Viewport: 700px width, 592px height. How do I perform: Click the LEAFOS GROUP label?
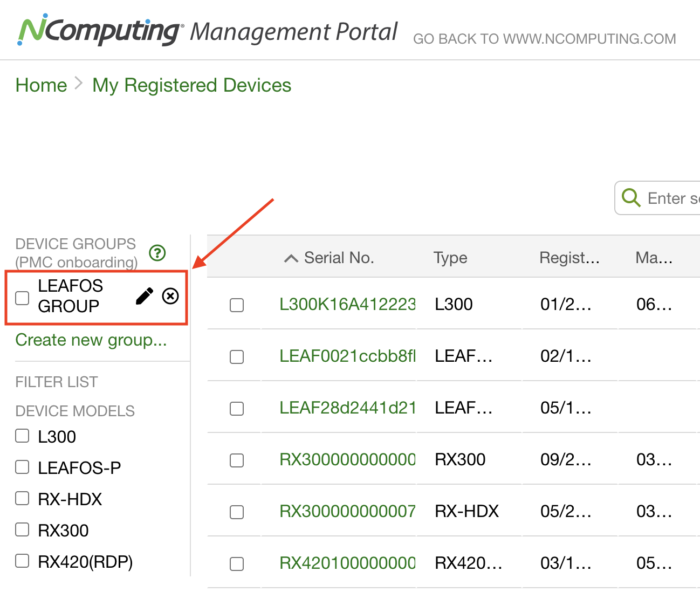coord(70,296)
